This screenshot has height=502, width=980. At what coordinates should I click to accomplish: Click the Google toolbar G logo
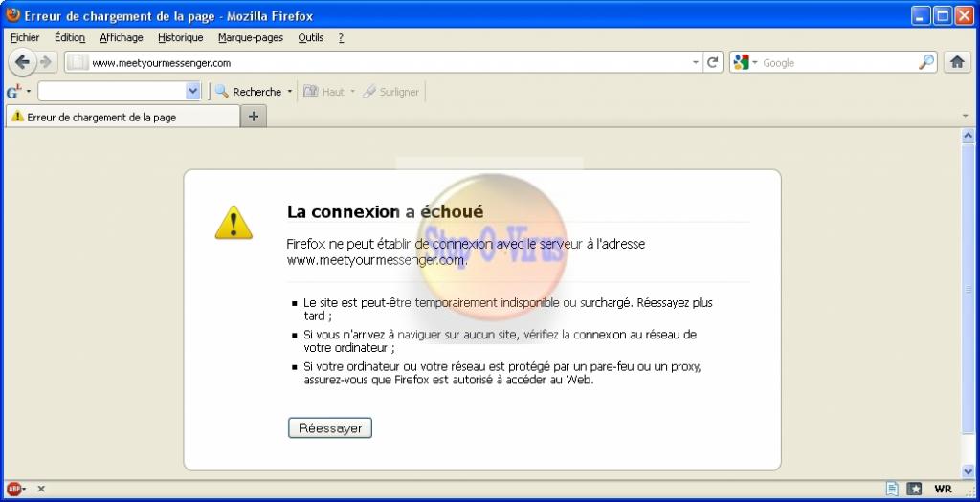(x=13, y=92)
